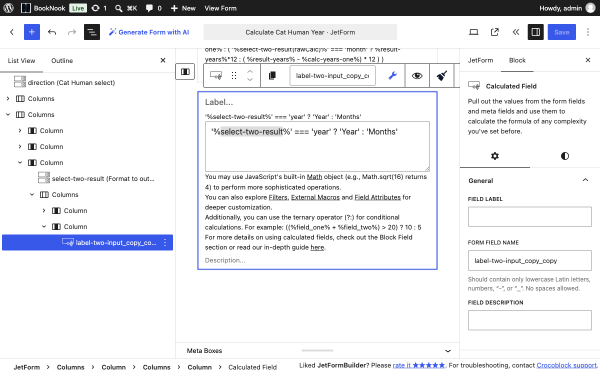The image size is (600, 375).
Task: Click the brush styling icon
Action: 442,75
